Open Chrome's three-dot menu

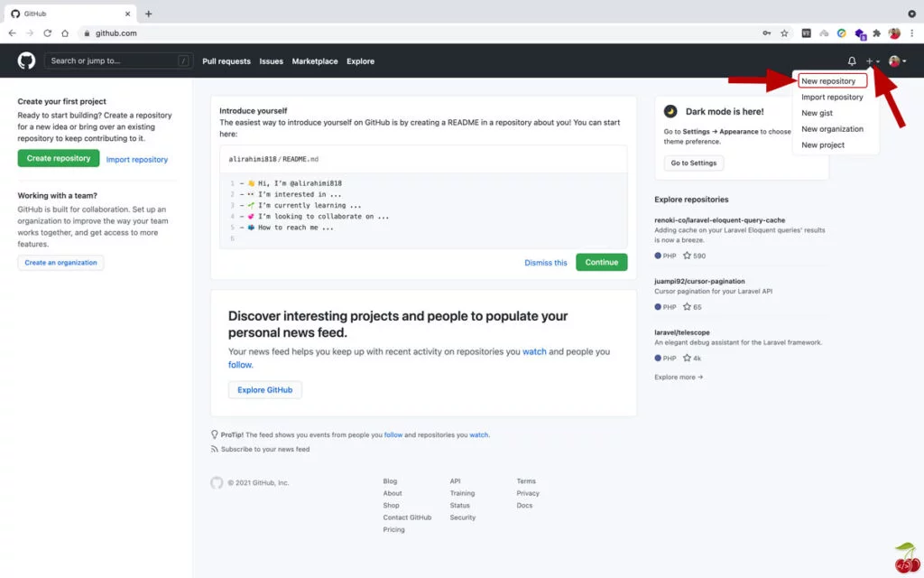pyautogui.click(x=911, y=32)
